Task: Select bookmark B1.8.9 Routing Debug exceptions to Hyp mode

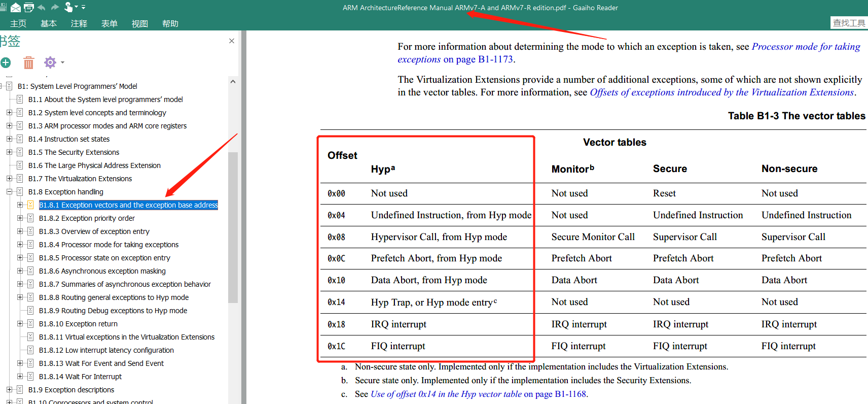Action: click(x=113, y=311)
